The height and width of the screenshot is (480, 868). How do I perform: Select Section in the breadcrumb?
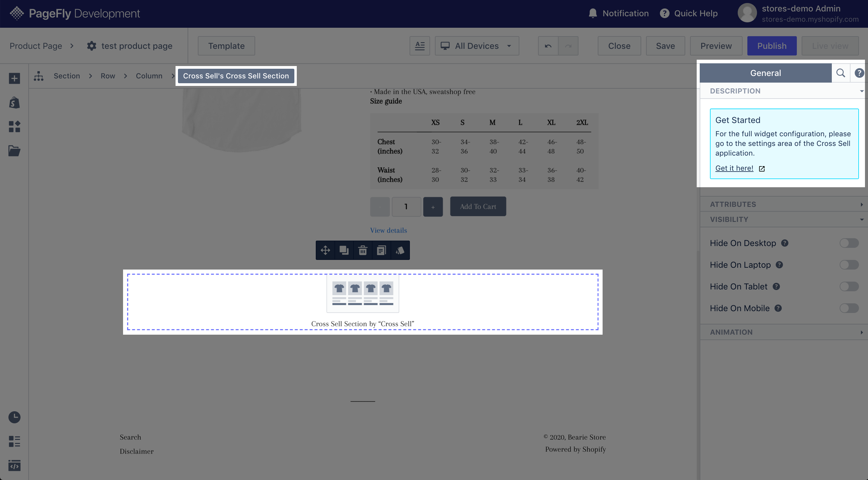tap(67, 76)
